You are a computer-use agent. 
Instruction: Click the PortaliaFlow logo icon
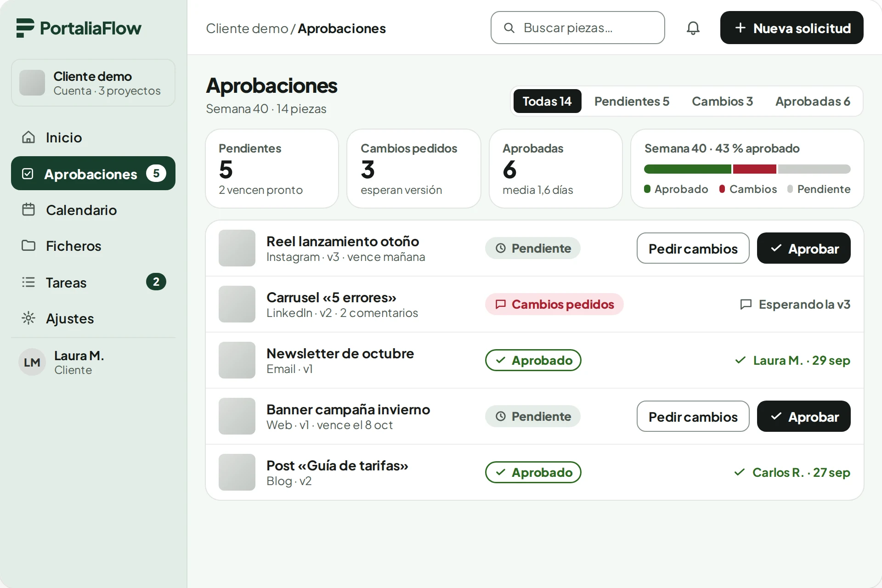coord(25,28)
